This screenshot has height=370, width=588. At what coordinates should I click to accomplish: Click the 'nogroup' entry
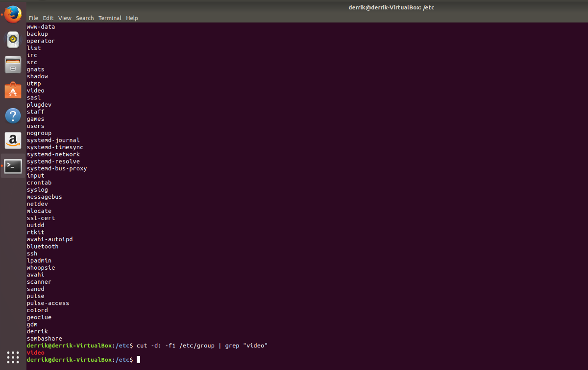point(39,133)
